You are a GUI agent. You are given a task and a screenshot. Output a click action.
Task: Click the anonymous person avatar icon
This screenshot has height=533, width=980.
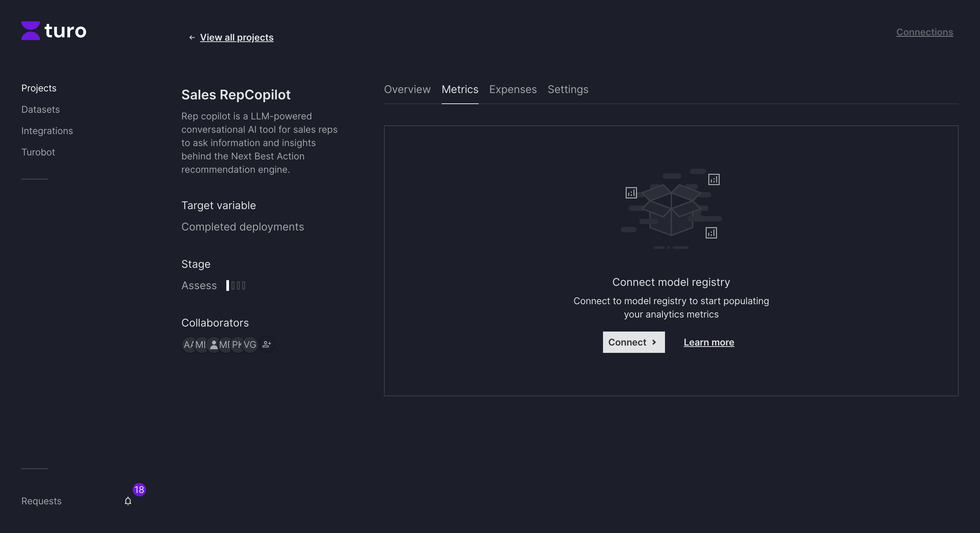coord(214,344)
